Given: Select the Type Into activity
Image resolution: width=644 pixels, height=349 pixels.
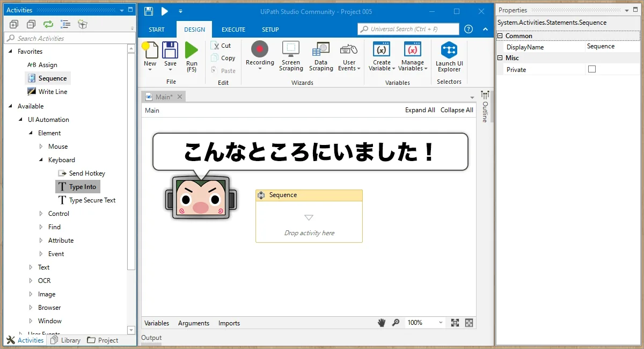Looking at the screenshot, I should (78, 187).
